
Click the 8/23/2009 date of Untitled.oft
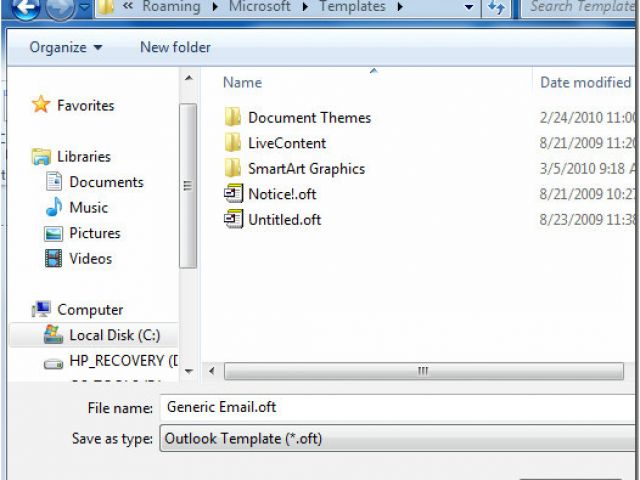(587, 220)
